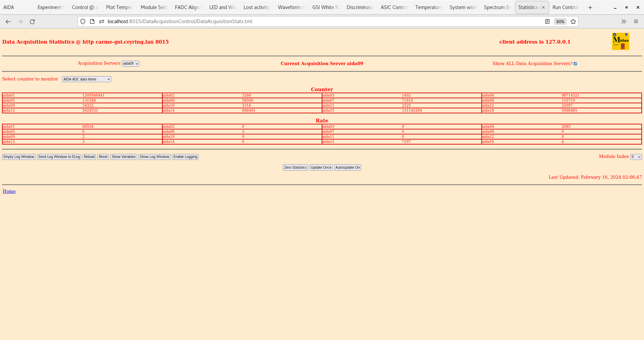Switch to the Module Settings tab
Screen dimensions: 644x340
154,7
